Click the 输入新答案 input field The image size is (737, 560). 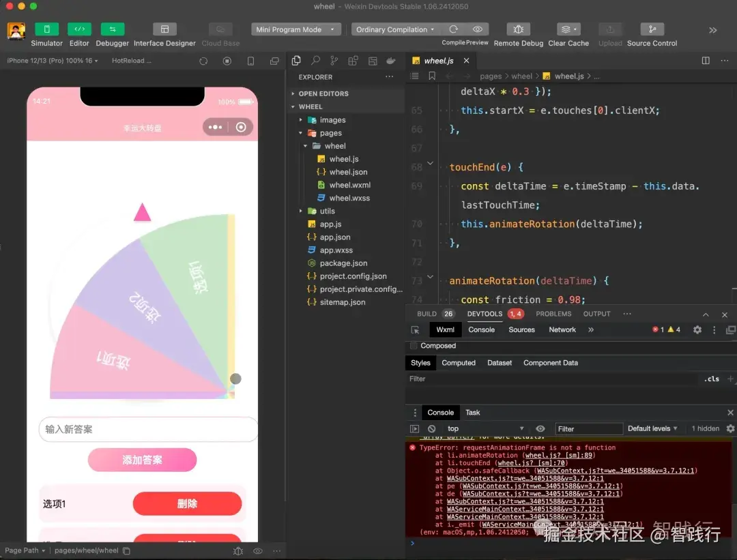click(x=148, y=430)
